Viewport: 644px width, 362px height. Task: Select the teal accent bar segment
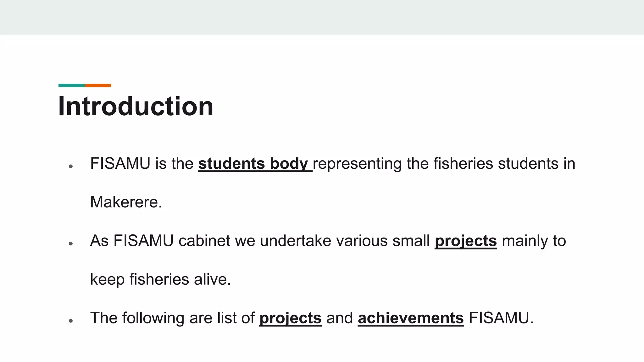(x=72, y=85)
